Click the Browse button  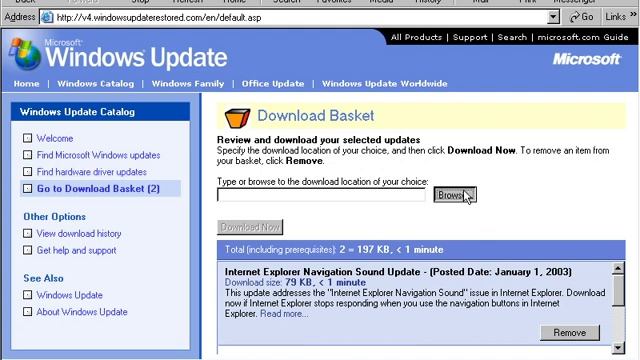pos(455,195)
